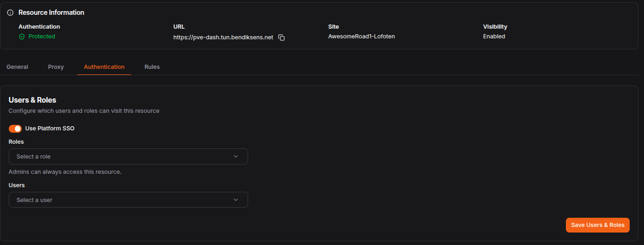Image resolution: width=644 pixels, height=245 pixels.
Task: Click the chevron in the Roles field
Action: (236, 156)
